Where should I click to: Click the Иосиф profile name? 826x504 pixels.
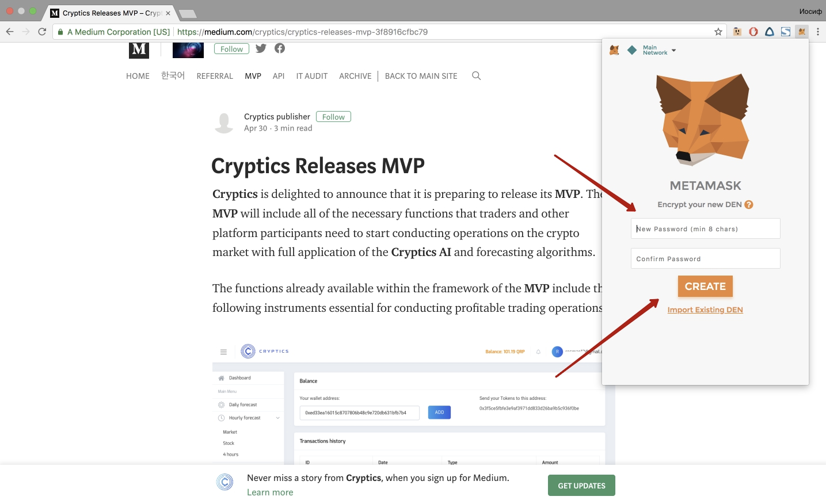point(810,12)
